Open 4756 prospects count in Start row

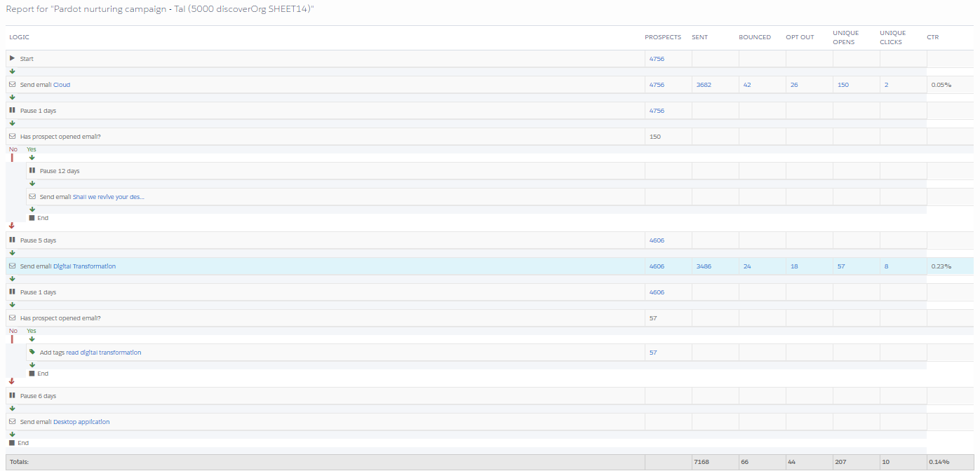(x=657, y=59)
